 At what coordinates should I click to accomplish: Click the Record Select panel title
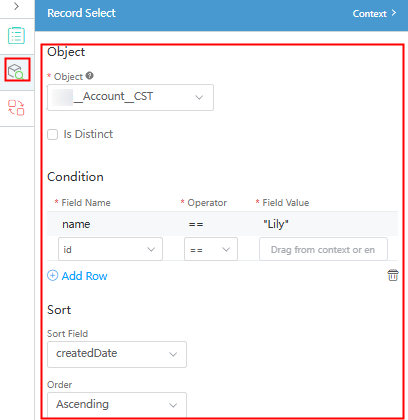tap(81, 13)
